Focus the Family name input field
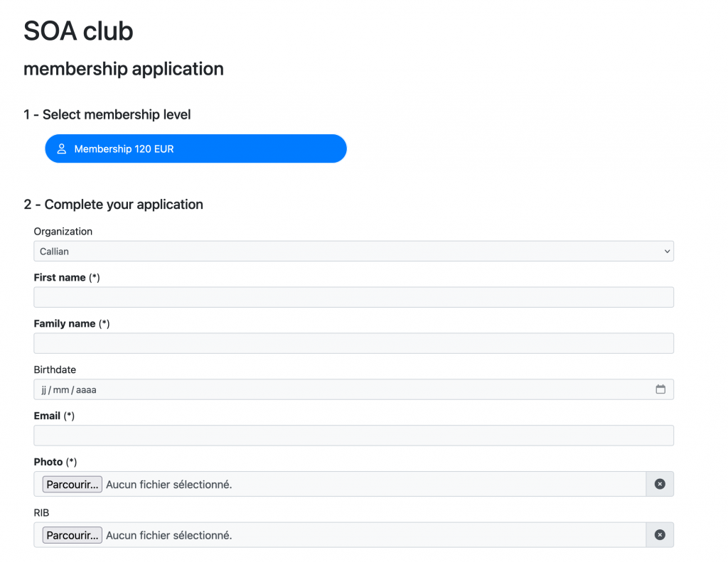This screenshot has width=728, height=562. (x=353, y=343)
